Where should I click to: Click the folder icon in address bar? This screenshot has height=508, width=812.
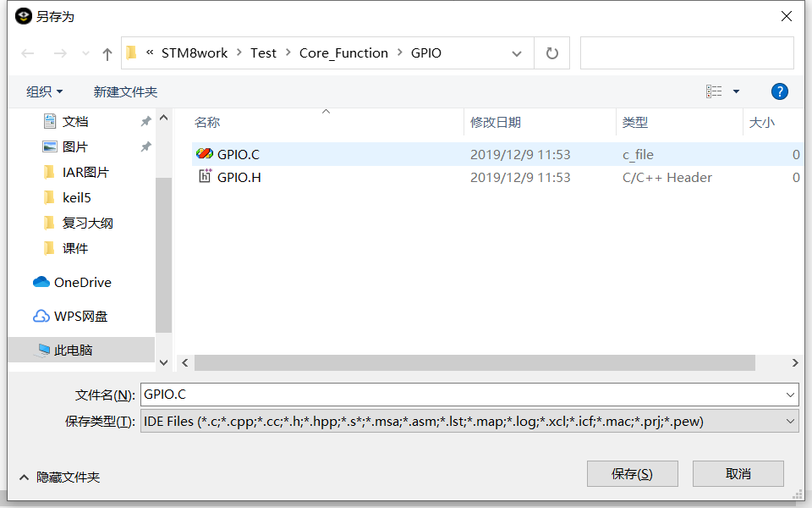click(132, 52)
